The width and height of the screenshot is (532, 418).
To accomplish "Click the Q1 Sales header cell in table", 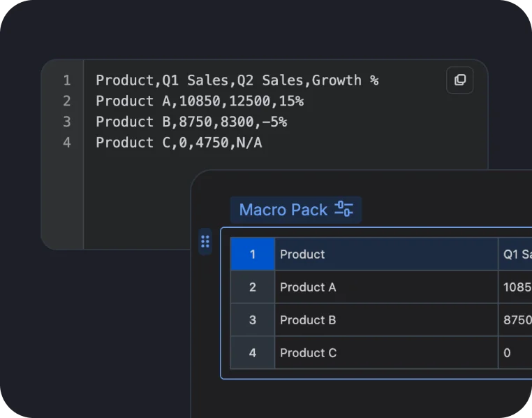I will click(x=515, y=254).
